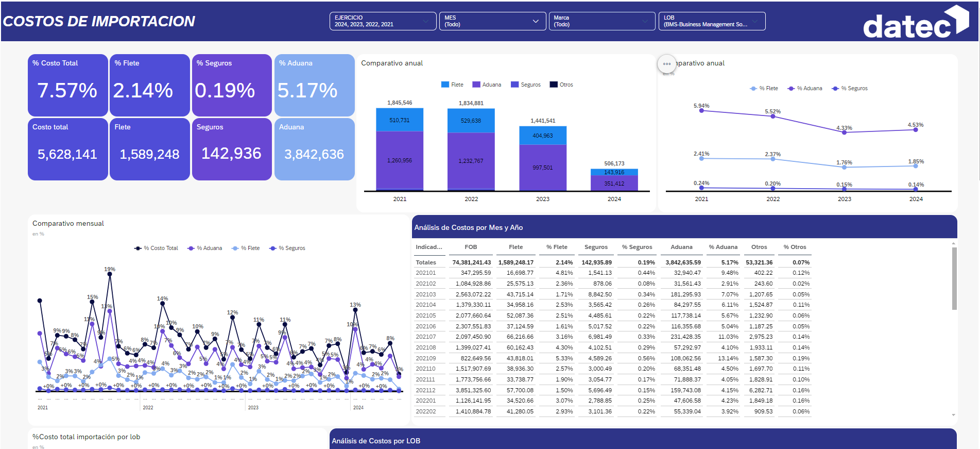Open the MES month filter dropdown
The image size is (980, 449).
coord(492,21)
